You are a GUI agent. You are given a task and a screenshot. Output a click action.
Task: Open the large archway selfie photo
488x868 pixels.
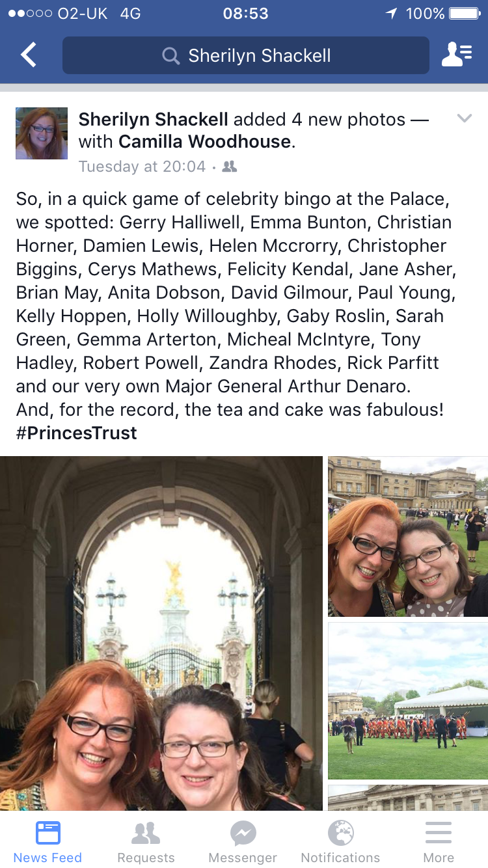click(x=161, y=633)
